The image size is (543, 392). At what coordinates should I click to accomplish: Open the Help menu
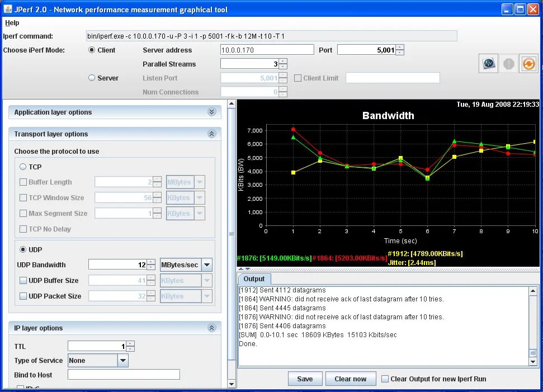click(x=12, y=23)
